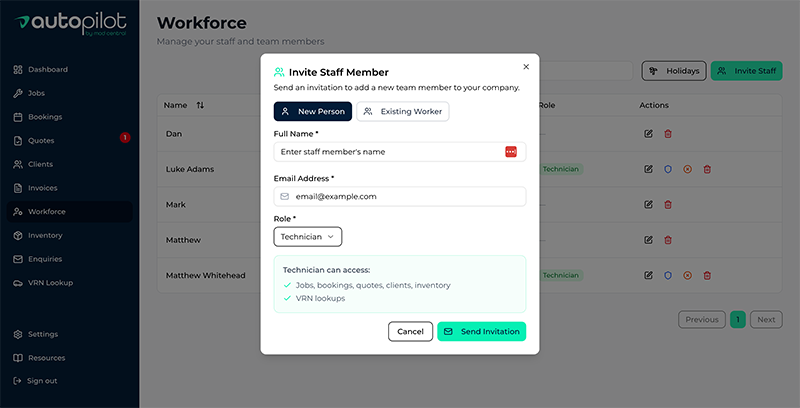Edit Luke Adams' record

click(648, 169)
